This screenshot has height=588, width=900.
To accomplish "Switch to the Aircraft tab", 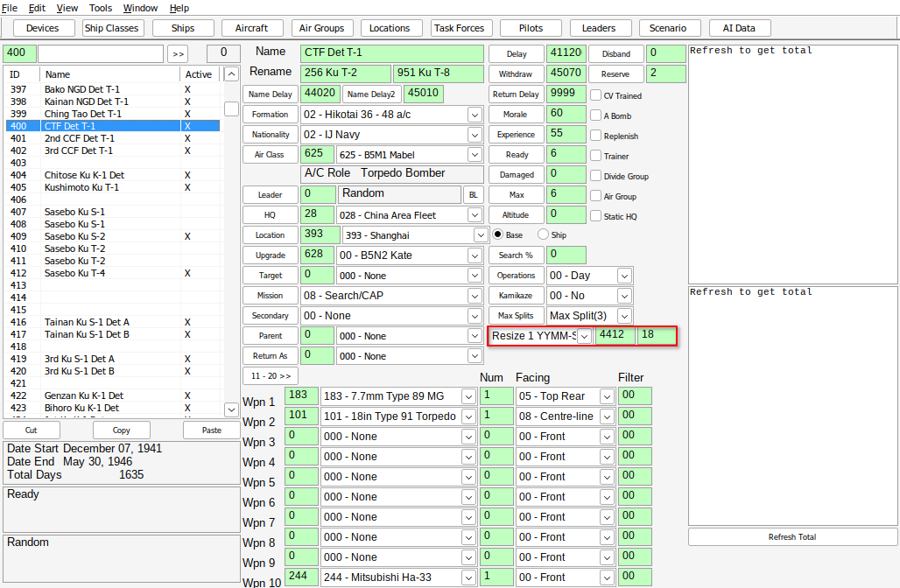I will point(251,28).
